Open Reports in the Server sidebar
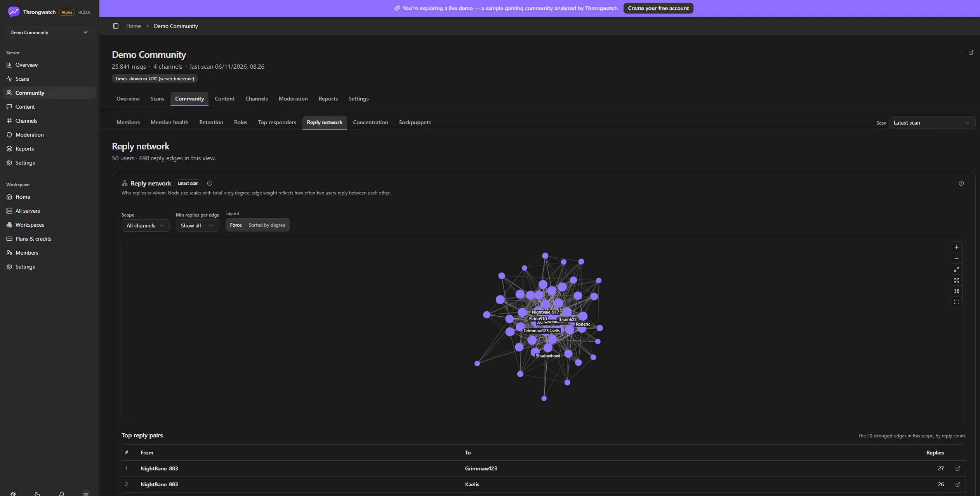The height and width of the screenshot is (496, 980). pos(49,149)
